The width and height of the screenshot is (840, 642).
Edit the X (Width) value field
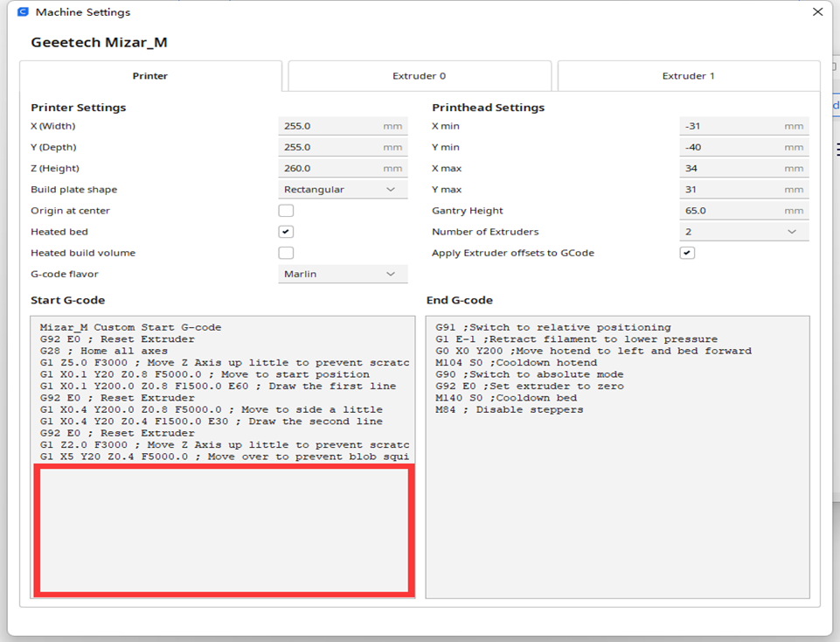point(343,126)
